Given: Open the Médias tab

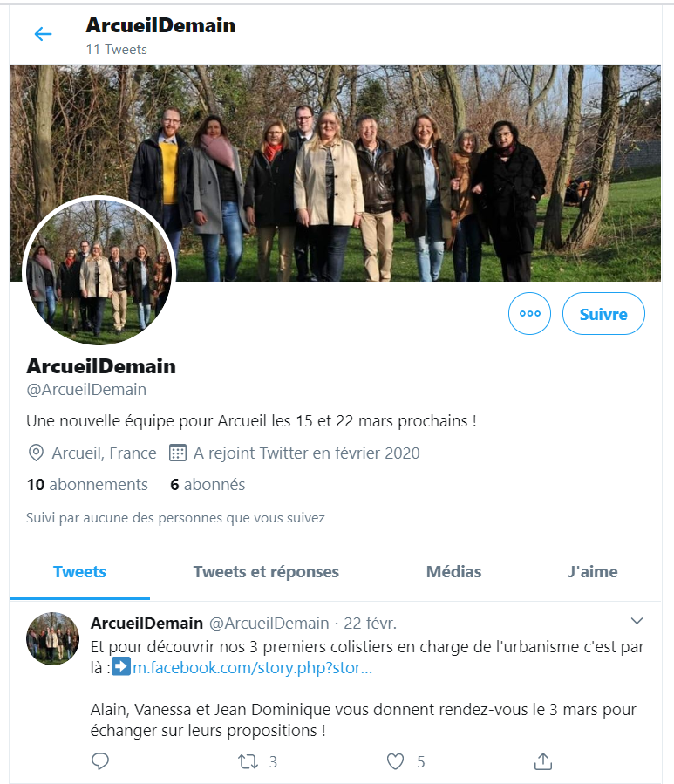Looking at the screenshot, I should (453, 572).
